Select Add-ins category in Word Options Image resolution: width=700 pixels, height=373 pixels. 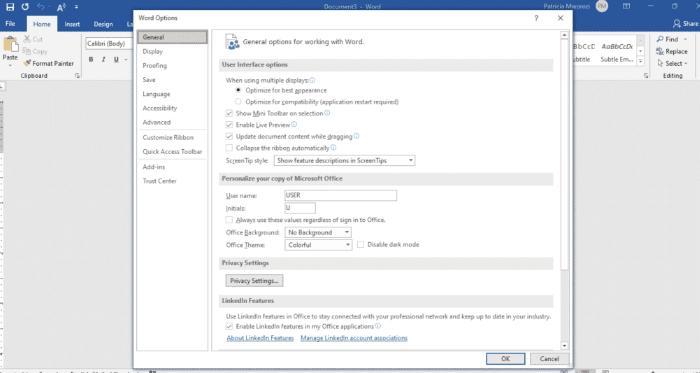tap(172, 167)
